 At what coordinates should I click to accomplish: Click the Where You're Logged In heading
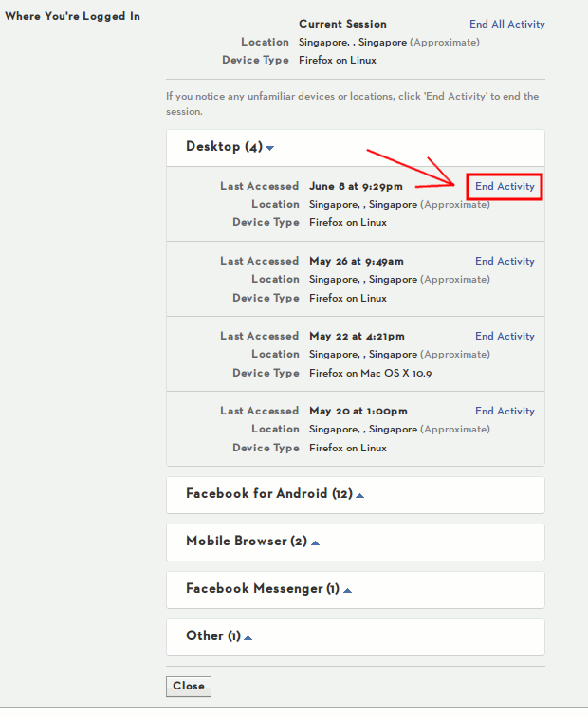pyautogui.click(x=73, y=16)
